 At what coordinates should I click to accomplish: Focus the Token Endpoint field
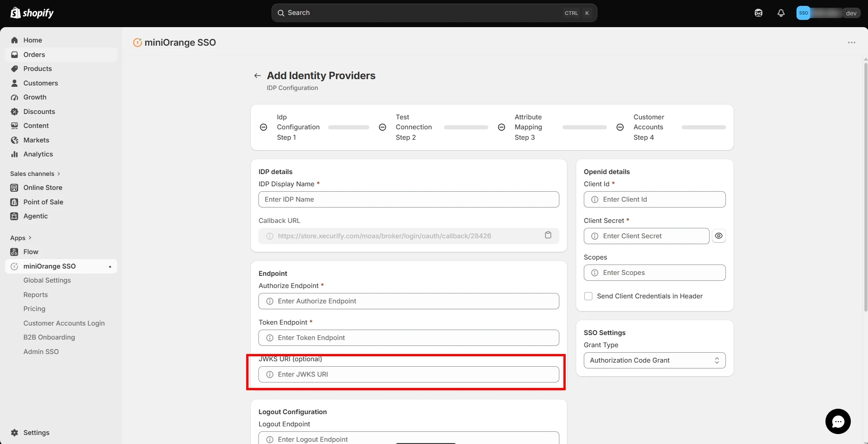(x=409, y=338)
